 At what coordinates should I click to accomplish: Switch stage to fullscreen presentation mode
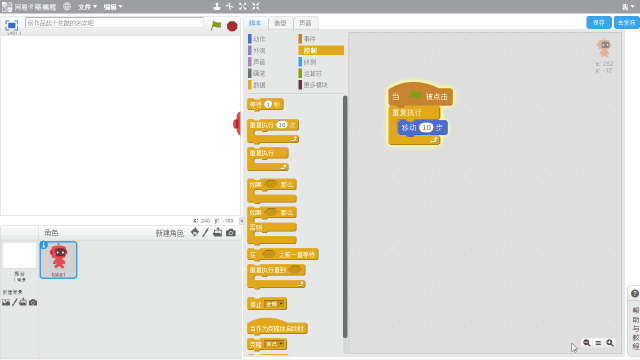[x=11, y=25]
